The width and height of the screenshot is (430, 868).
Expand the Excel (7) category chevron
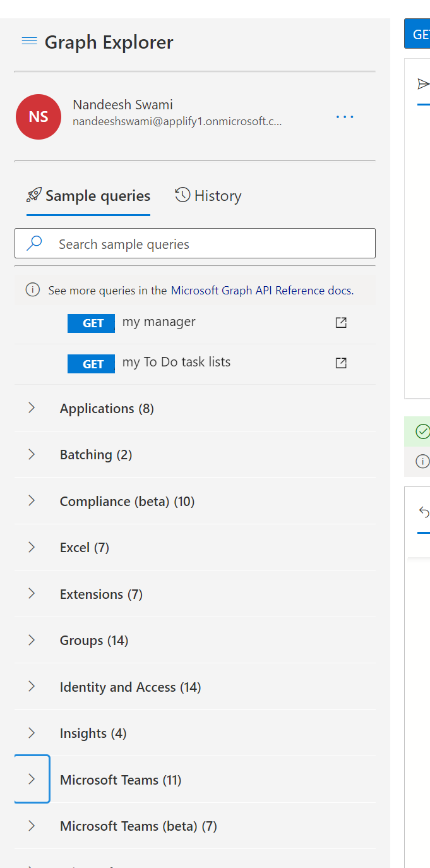coord(32,547)
